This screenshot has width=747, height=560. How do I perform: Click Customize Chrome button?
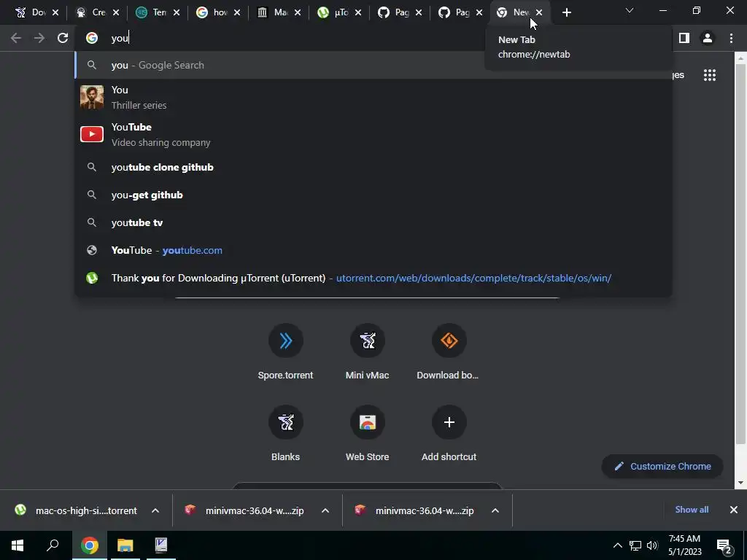662,466
